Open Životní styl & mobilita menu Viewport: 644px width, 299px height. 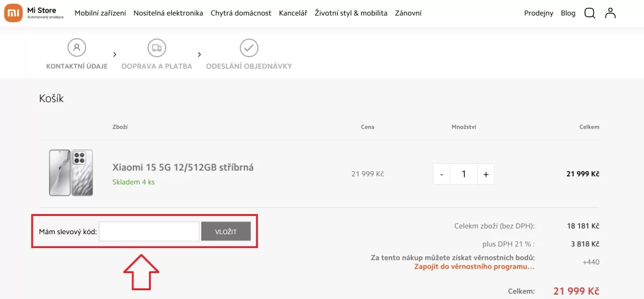click(x=351, y=13)
